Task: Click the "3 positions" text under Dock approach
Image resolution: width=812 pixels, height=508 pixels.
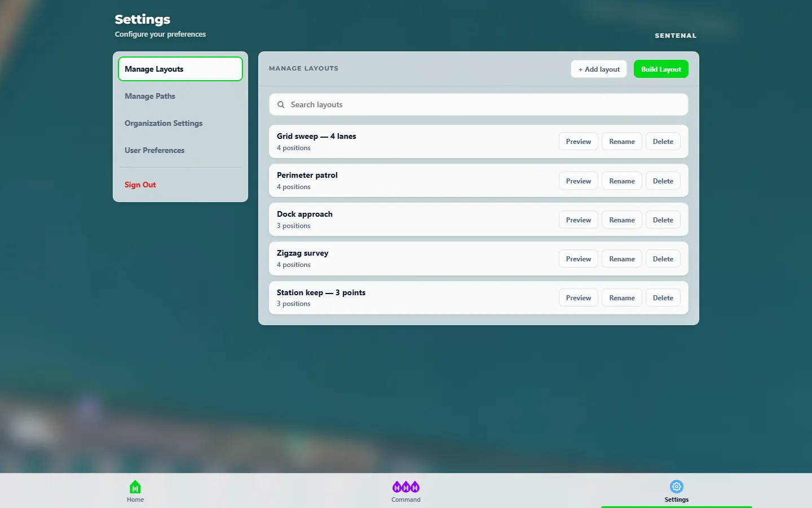Action: pyautogui.click(x=294, y=226)
